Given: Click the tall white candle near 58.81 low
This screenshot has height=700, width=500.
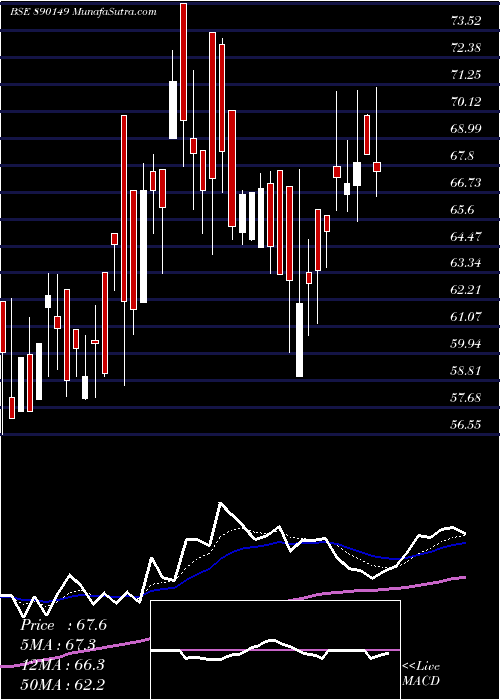Looking at the screenshot, I should pos(299,340).
